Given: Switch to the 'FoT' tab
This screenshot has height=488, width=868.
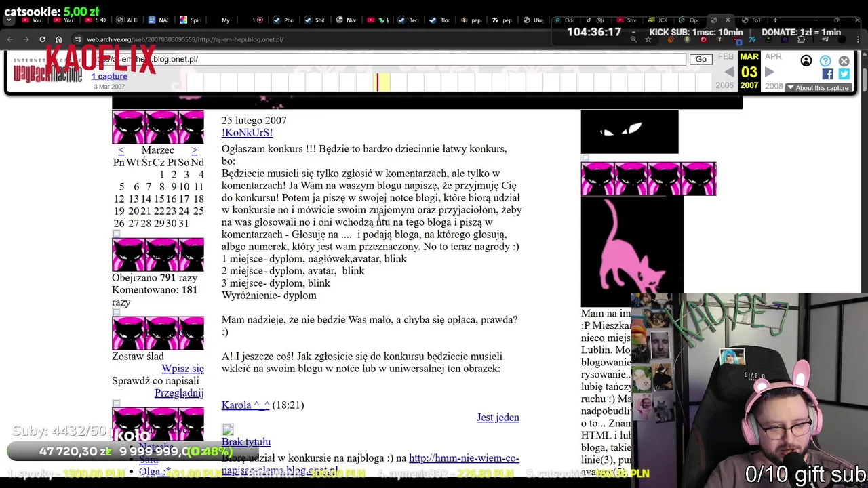Looking at the screenshot, I should click(751, 20).
